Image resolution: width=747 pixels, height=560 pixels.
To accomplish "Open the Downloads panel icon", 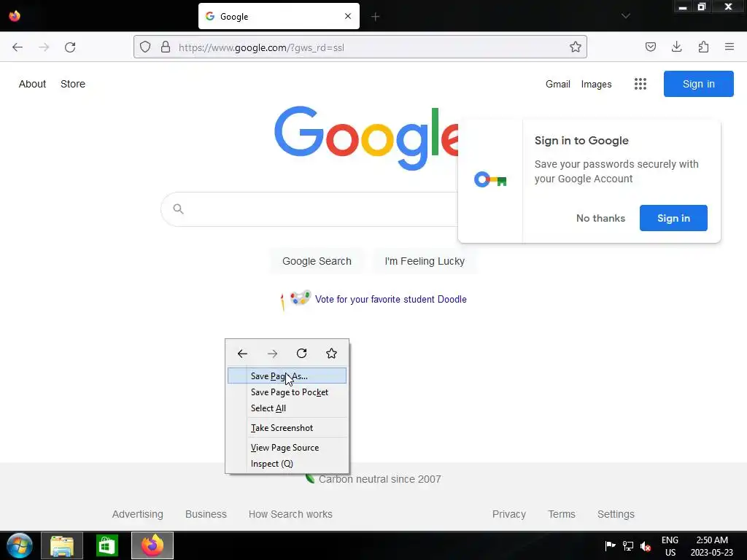I will [677, 47].
